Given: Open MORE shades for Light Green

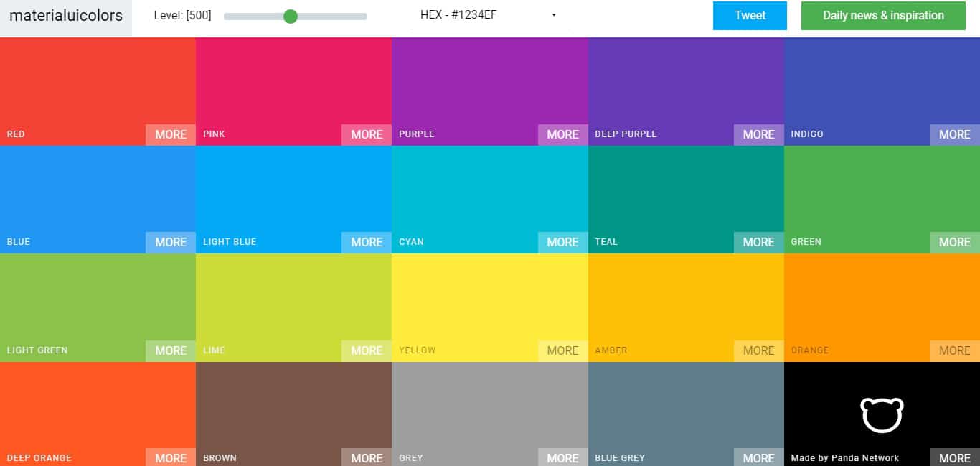Looking at the screenshot, I should click(171, 351).
